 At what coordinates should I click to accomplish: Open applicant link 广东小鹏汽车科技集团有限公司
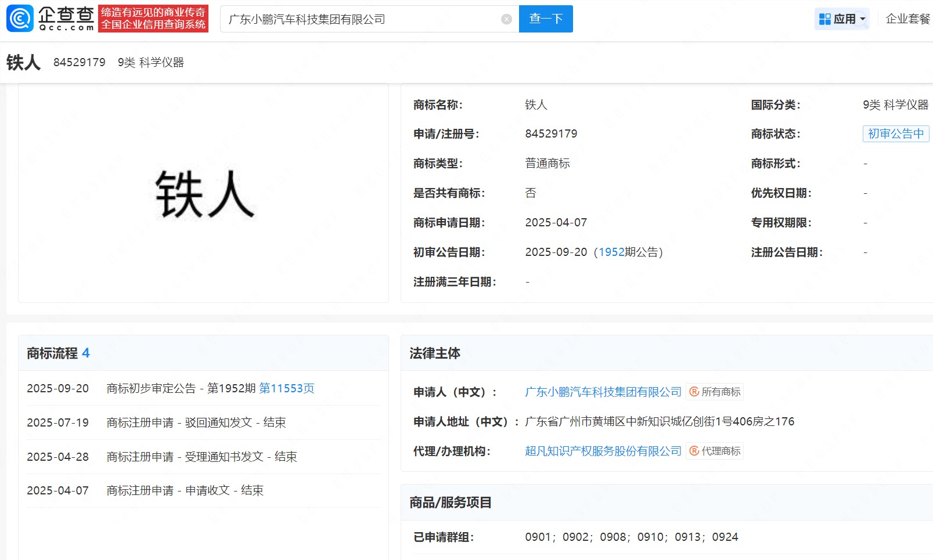point(603,392)
